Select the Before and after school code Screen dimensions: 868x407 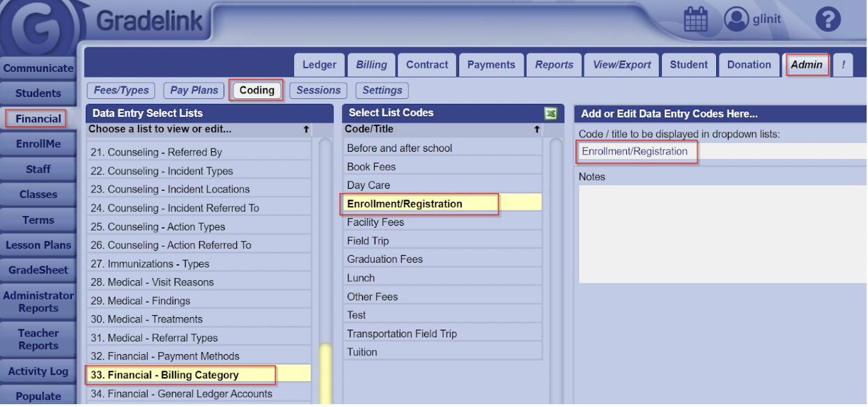pyautogui.click(x=442, y=148)
